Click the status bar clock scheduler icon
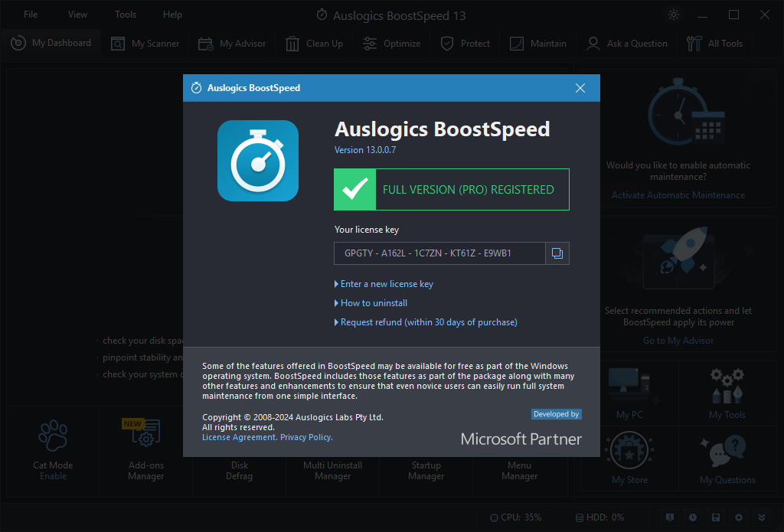The width and height of the screenshot is (784, 532). pos(692,517)
